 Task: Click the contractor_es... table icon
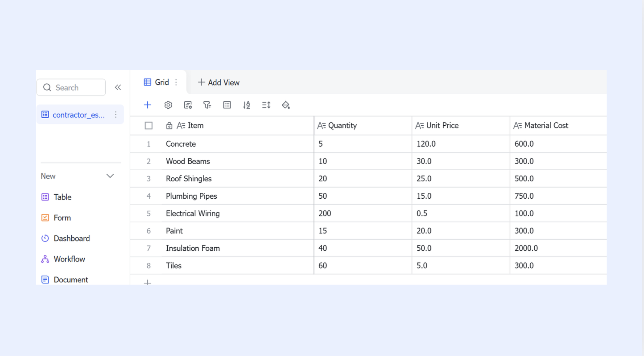tap(45, 115)
